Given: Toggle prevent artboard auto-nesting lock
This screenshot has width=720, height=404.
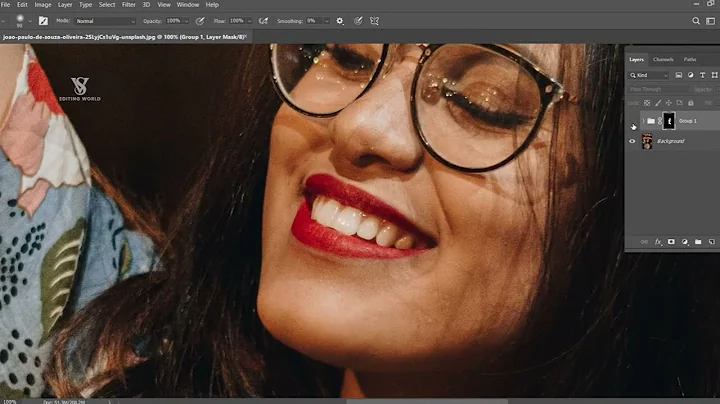Looking at the screenshot, I should tap(680, 103).
